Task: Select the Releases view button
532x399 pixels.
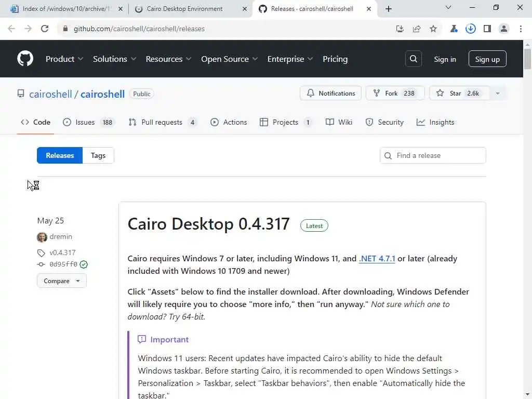Action: click(x=60, y=155)
